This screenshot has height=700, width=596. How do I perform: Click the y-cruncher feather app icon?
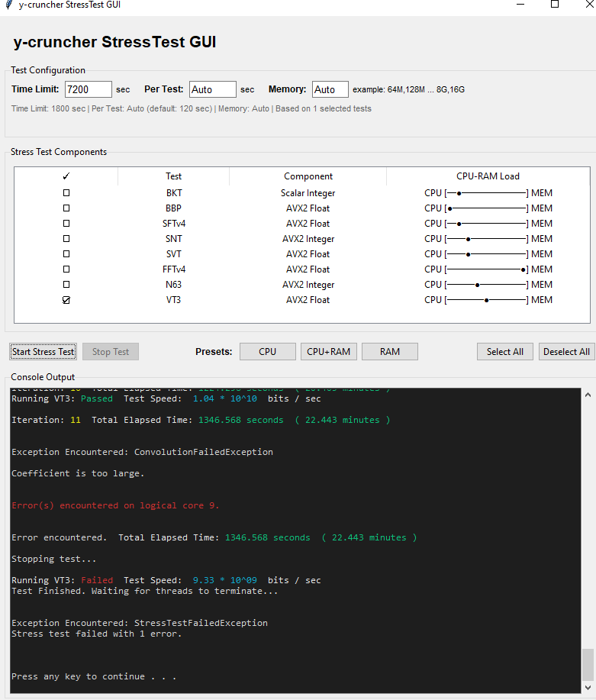[8, 5]
